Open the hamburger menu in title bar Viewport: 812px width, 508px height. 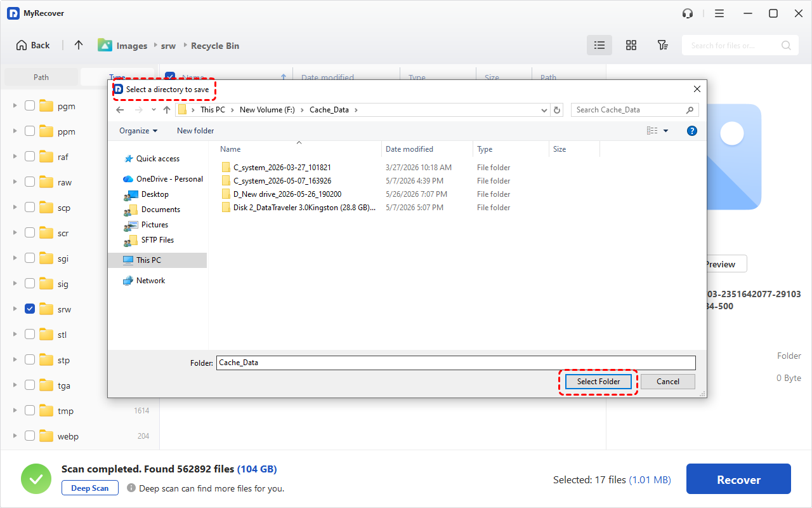719,13
